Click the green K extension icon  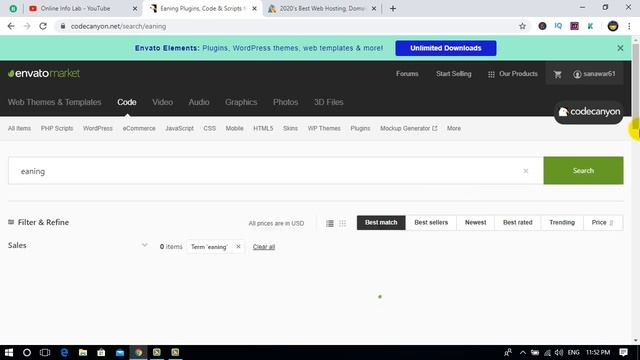(x=590, y=26)
